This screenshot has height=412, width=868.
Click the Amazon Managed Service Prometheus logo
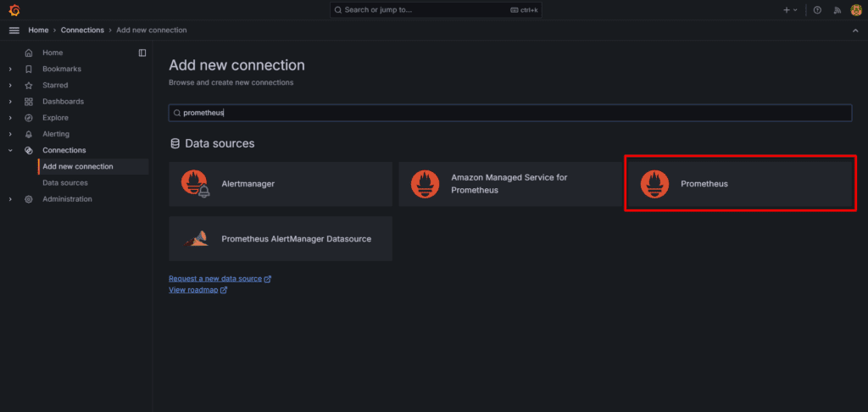pos(426,185)
